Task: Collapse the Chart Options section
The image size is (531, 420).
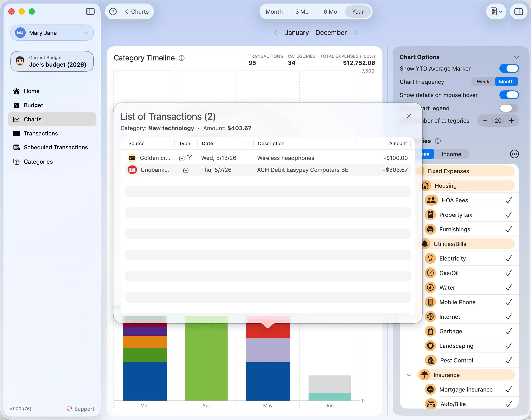Action: click(516, 57)
